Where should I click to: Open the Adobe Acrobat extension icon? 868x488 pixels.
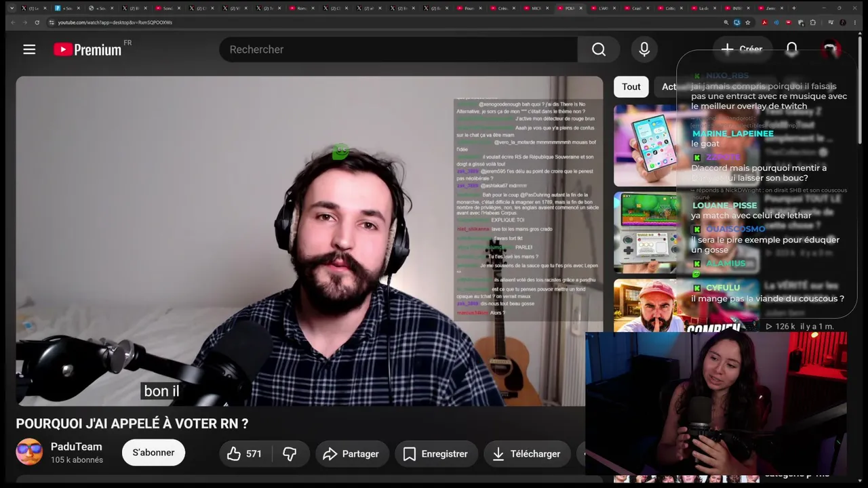click(x=764, y=22)
